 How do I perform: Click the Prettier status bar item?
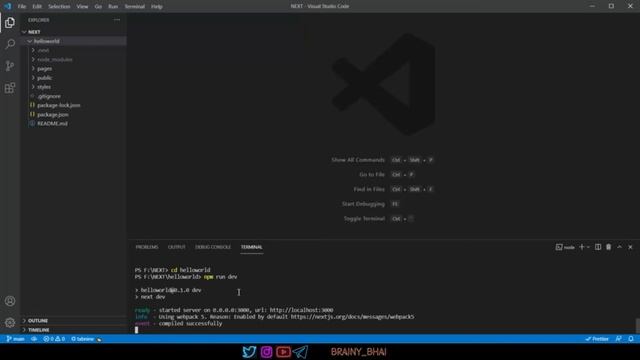click(x=597, y=339)
